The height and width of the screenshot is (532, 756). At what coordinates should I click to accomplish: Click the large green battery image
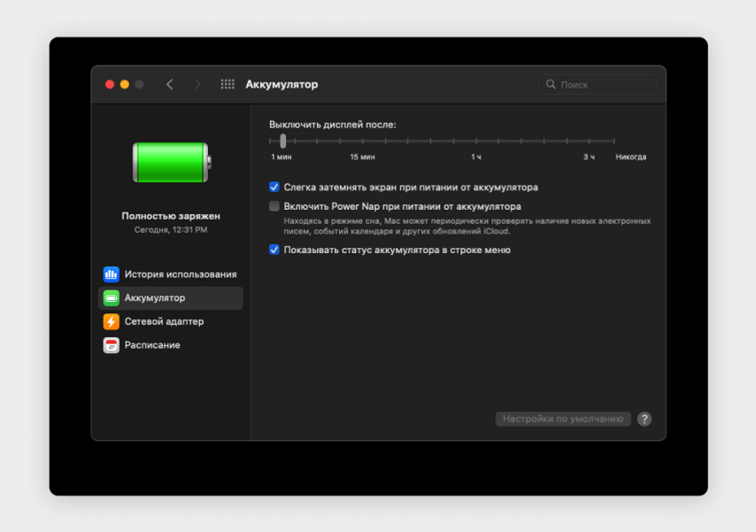[172, 163]
